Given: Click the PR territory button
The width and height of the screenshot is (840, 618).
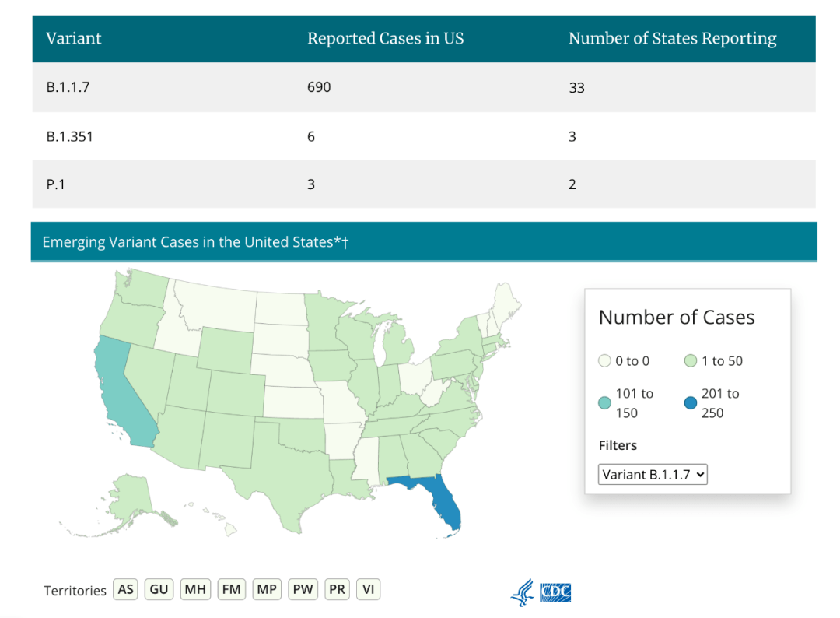Looking at the screenshot, I should (337, 589).
